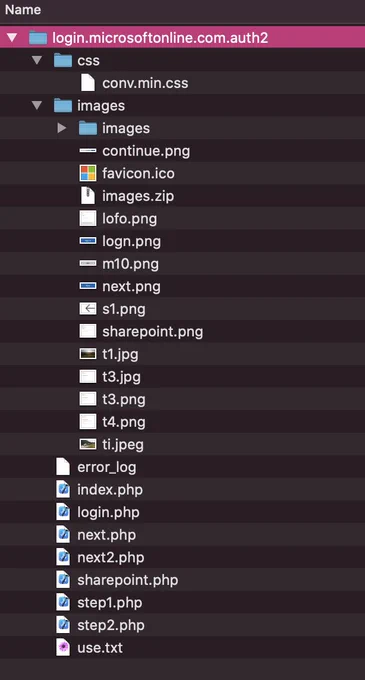Select the use.txt file name
The image size is (365, 680).
coord(100,648)
